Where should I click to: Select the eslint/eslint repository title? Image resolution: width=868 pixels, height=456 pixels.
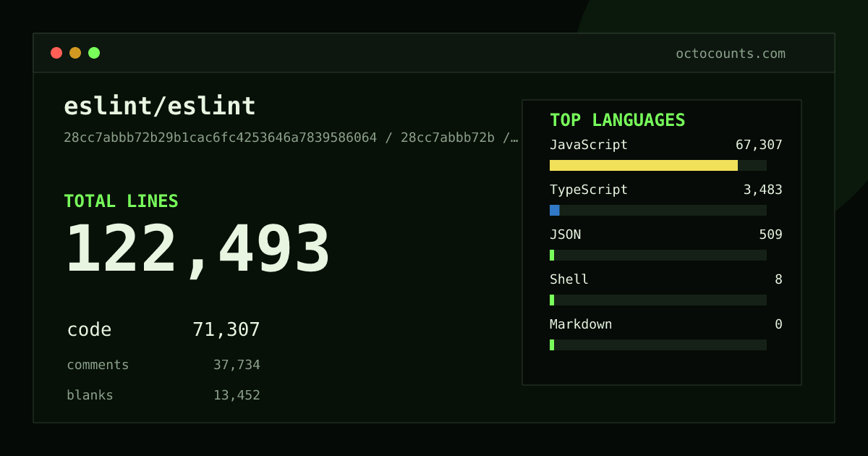(x=160, y=106)
